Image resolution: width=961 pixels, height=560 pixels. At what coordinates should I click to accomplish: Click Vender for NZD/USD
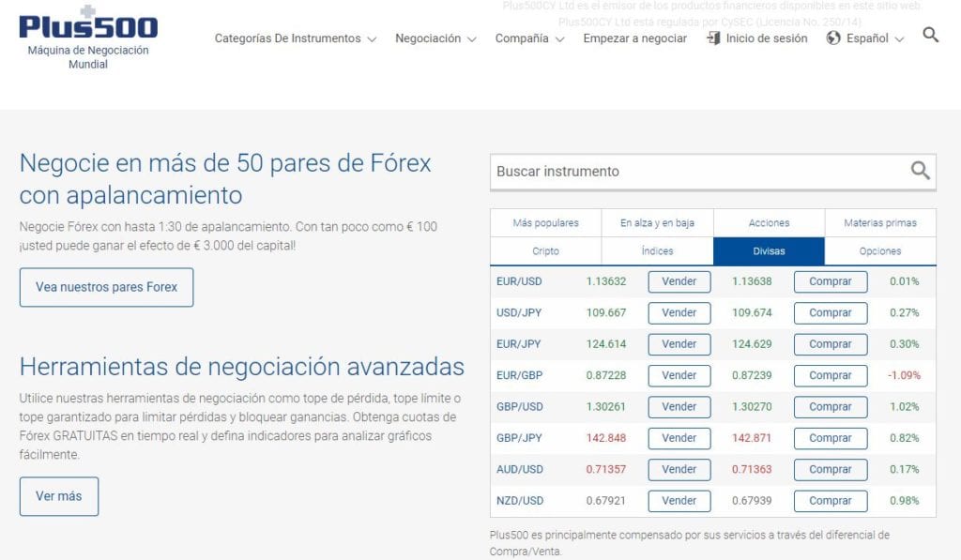pyautogui.click(x=679, y=501)
